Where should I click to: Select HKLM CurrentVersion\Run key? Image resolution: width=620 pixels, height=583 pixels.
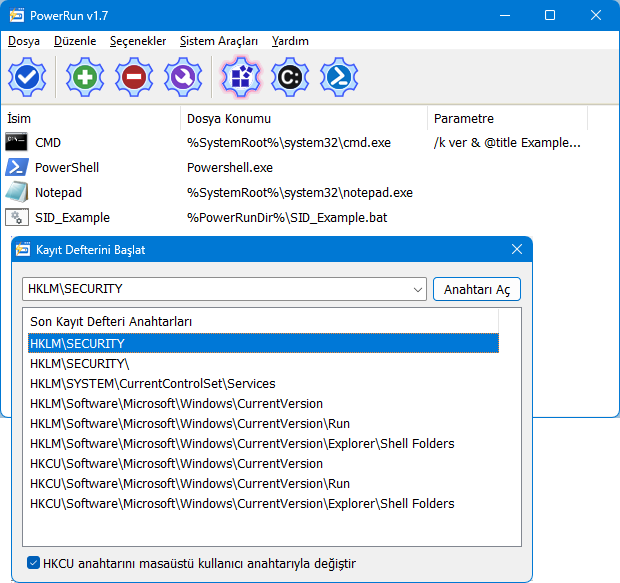tap(263, 424)
